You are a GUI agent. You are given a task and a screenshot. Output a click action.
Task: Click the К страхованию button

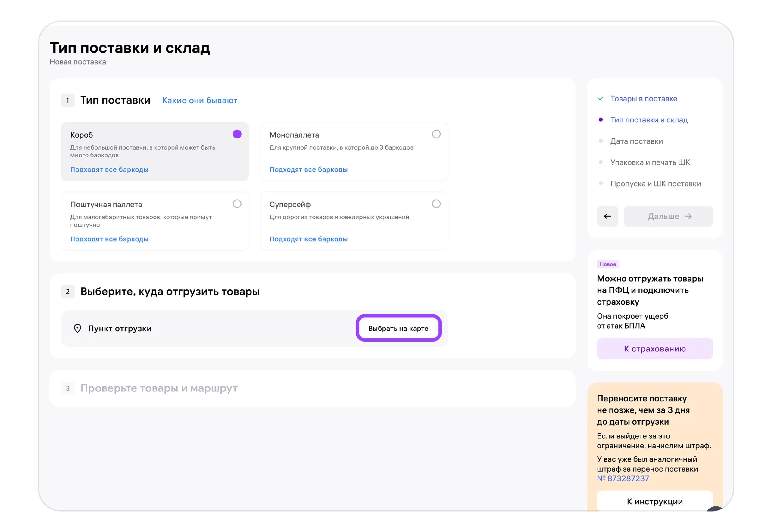coord(655,349)
